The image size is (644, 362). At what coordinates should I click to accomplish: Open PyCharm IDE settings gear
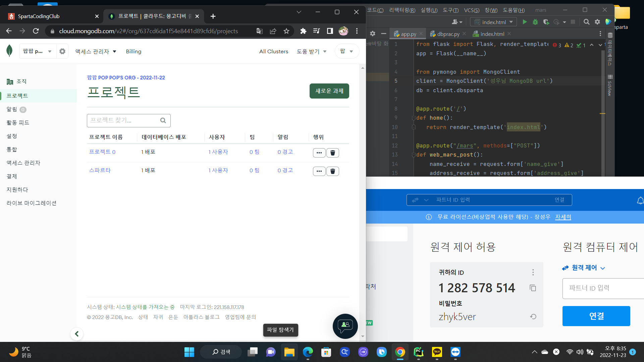click(597, 22)
